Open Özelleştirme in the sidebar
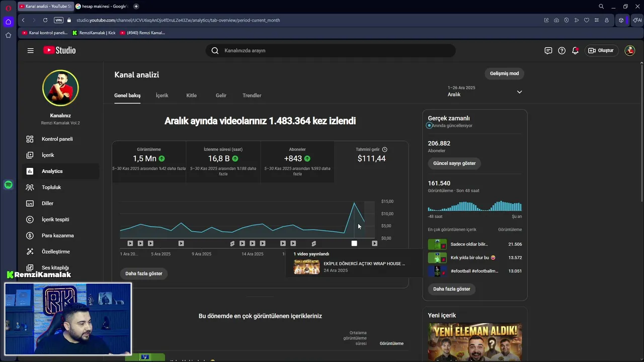The image size is (644, 362). pyautogui.click(x=60, y=252)
